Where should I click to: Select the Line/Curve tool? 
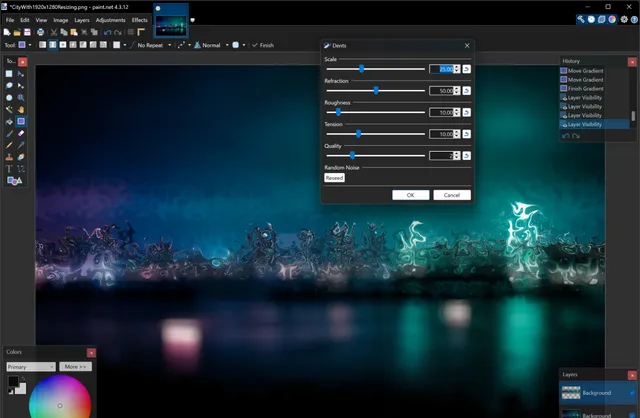coord(21,169)
